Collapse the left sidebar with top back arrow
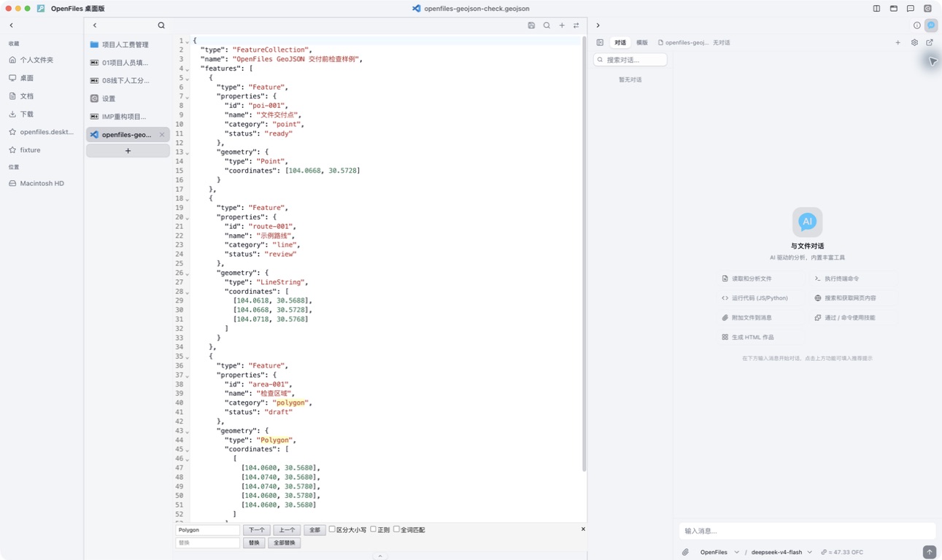This screenshot has width=942, height=560. point(12,26)
